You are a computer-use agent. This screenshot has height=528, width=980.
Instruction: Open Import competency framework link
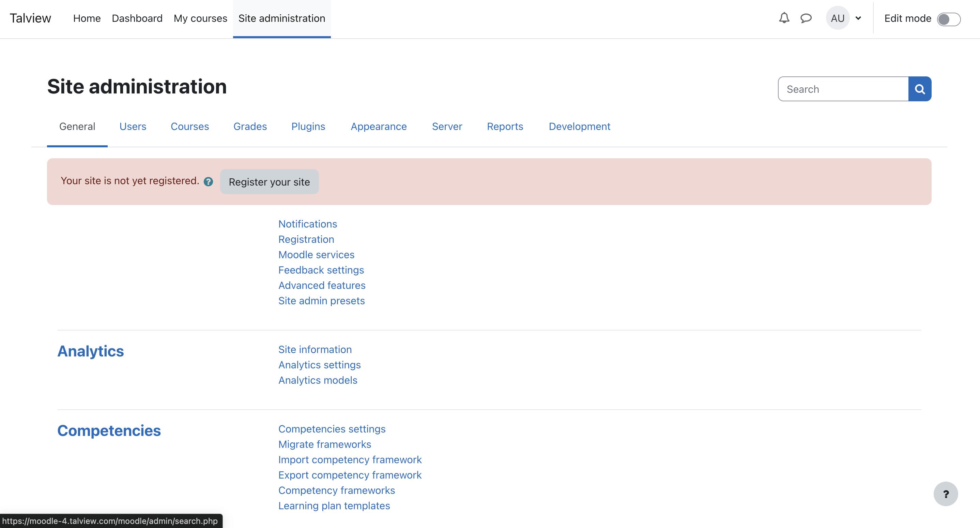pos(350,459)
